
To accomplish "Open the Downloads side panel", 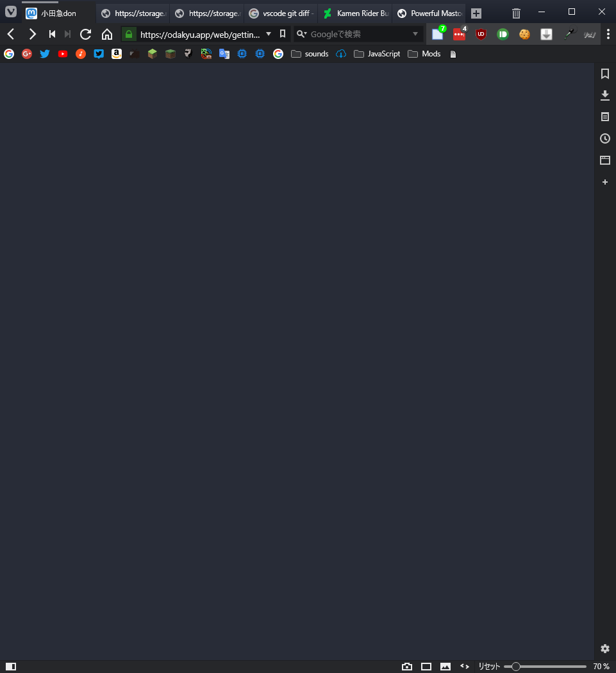I will click(x=604, y=96).
